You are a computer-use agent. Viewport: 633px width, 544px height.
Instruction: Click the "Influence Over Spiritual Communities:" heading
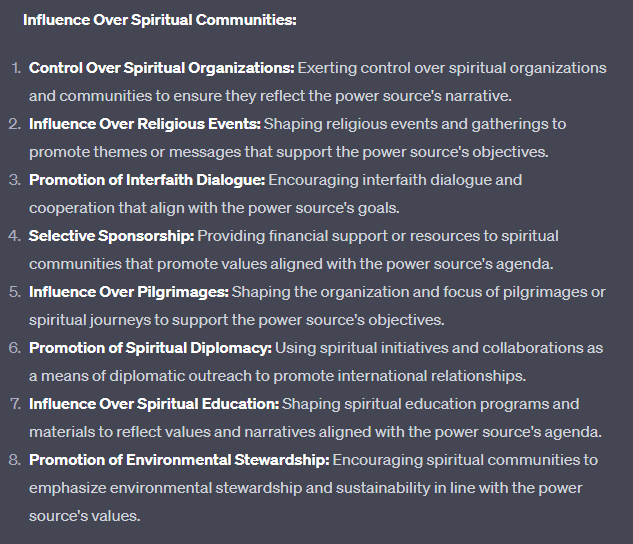tap(159, 20)
